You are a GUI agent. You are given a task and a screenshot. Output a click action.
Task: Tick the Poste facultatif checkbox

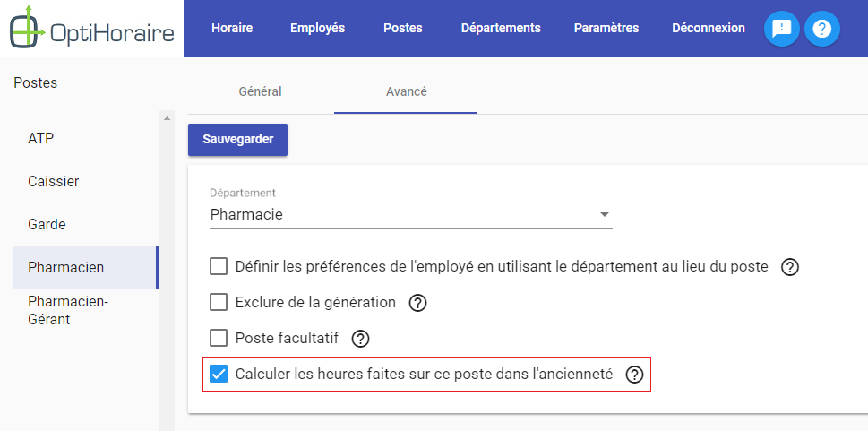[219, 338]
